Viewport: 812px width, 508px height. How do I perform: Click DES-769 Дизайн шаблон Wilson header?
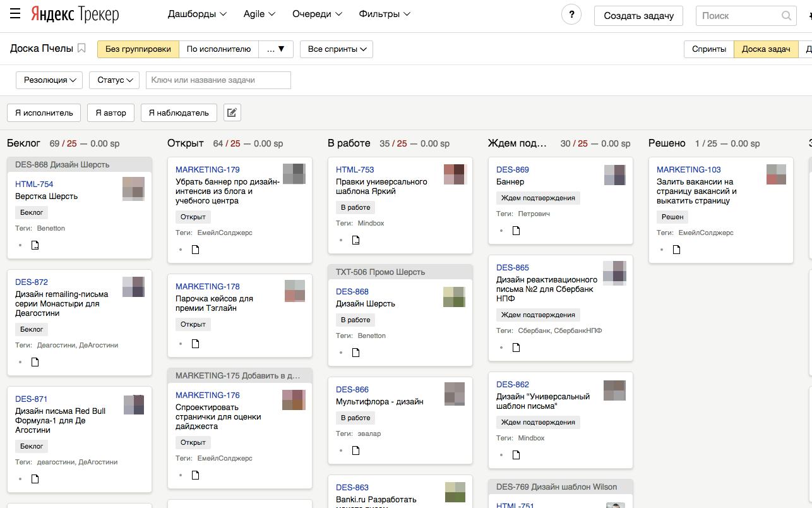(x=561, y=487)
